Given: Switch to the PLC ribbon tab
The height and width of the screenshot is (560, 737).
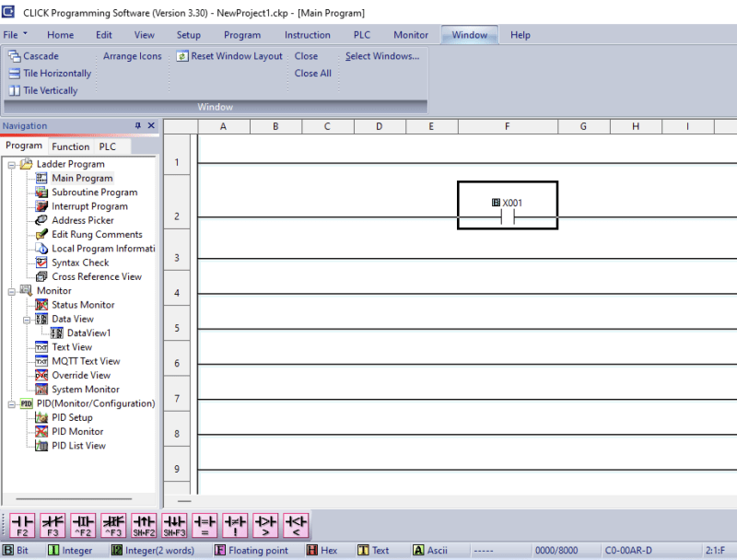Looking at the screenshot, I should (x=362, y=35).
